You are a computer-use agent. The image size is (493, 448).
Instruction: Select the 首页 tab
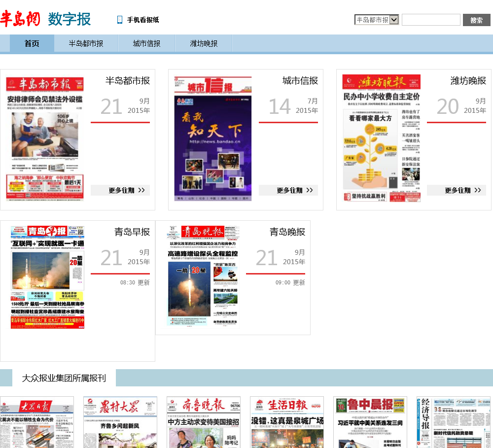click(32, 43)
